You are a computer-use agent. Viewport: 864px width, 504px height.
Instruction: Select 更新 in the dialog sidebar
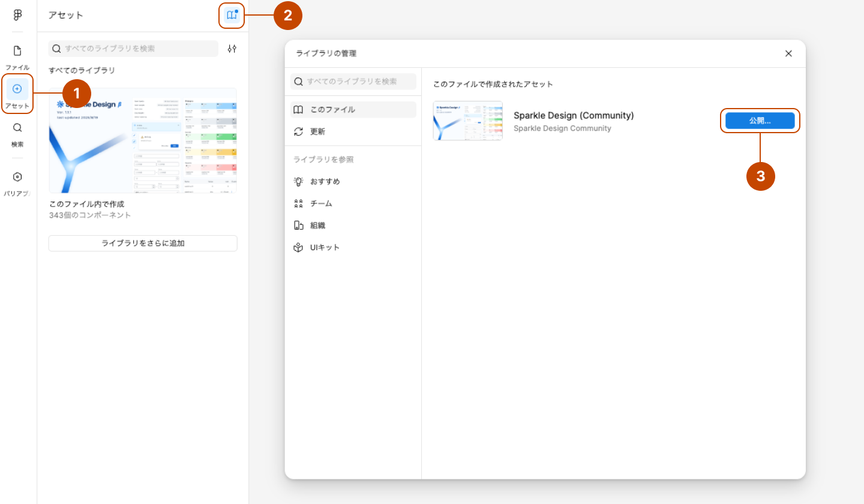pyautogui.click(x=353, y=131)
